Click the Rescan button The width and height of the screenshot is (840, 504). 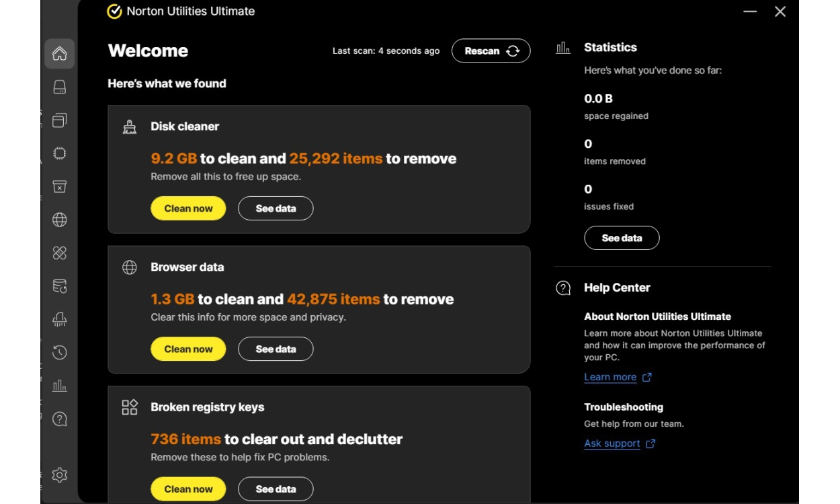[491, 51]
